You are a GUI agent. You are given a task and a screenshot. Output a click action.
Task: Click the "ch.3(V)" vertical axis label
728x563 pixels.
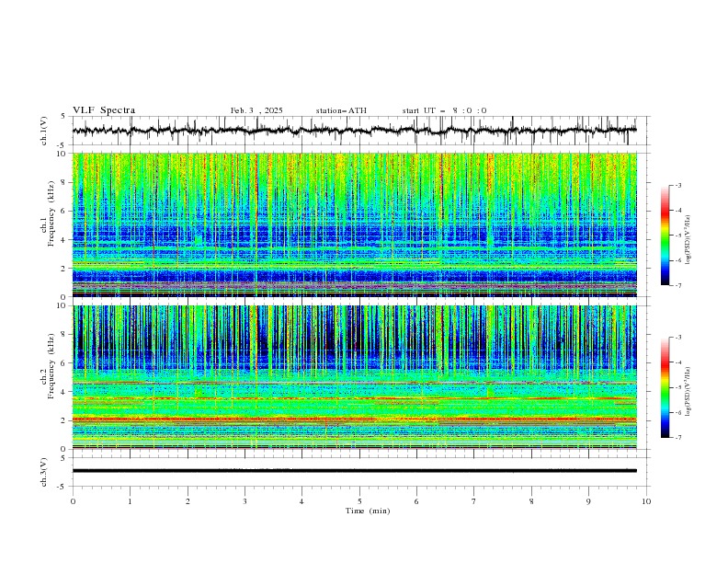coord(44,472)
